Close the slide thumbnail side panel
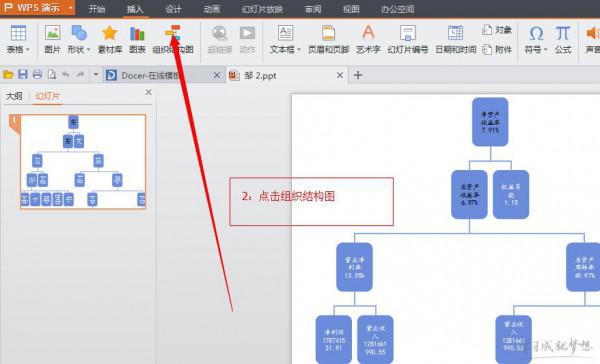 [148, 92]
